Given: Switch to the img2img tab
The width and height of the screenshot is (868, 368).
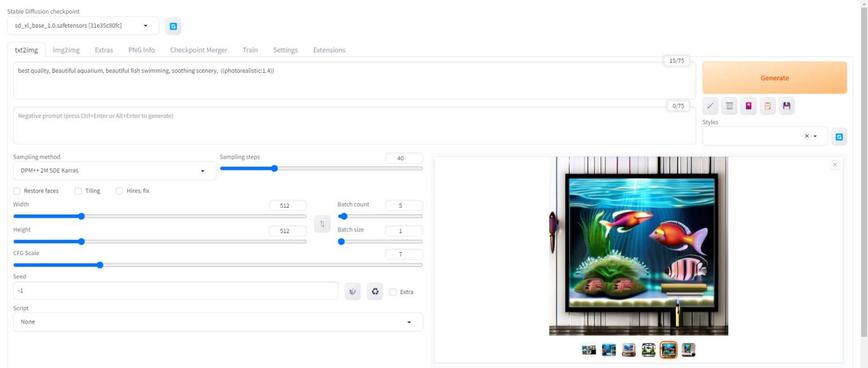Looking at the screenshot, I should [x=66, y=50].
